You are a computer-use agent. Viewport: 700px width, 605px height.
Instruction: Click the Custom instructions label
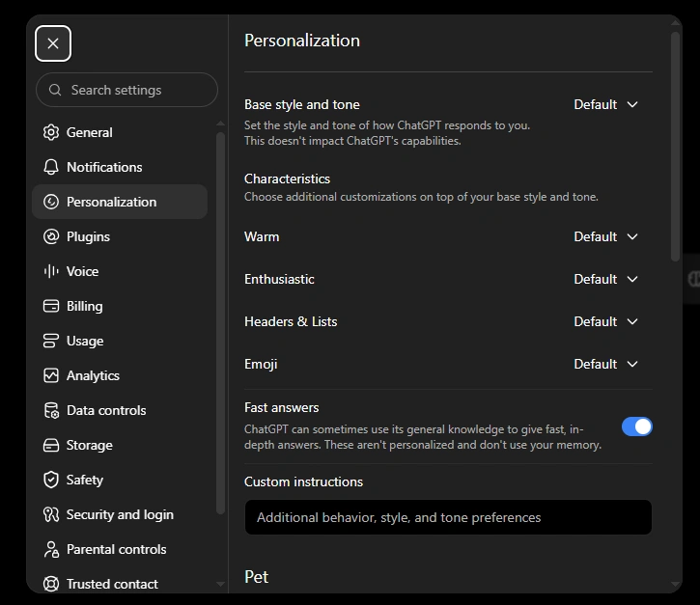tap(303, 481)
